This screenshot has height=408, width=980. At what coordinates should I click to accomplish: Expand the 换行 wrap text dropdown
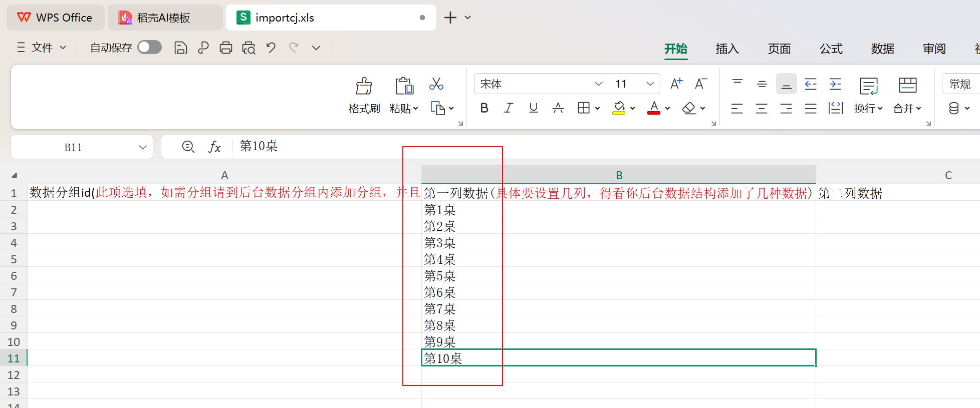879,108
